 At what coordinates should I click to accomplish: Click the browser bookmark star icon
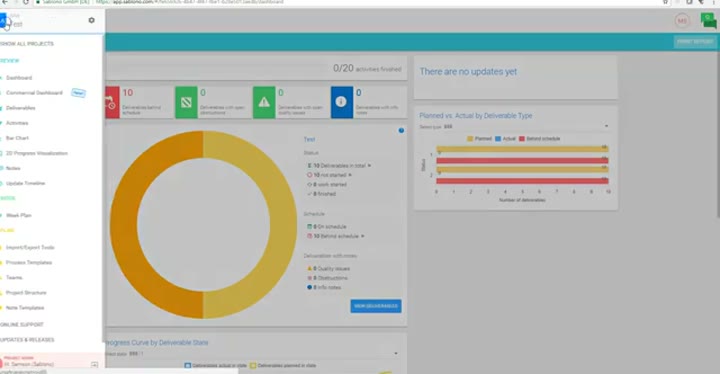(x=665, y=2)
